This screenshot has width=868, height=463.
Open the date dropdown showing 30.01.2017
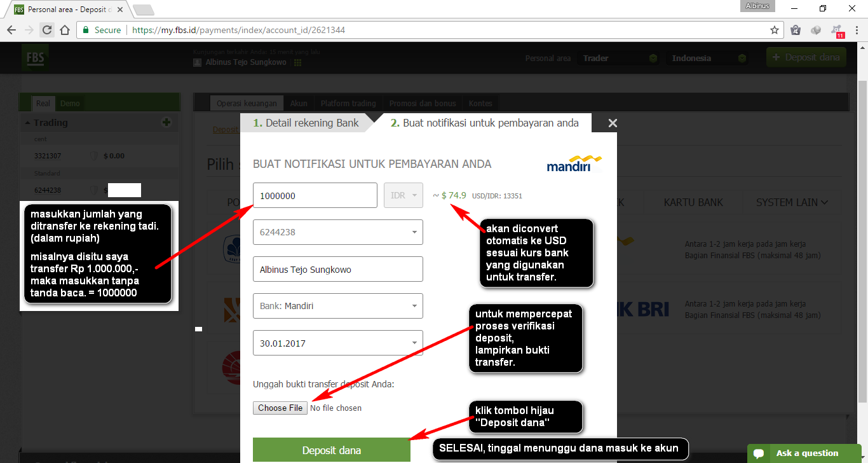(x=338, y=343)
